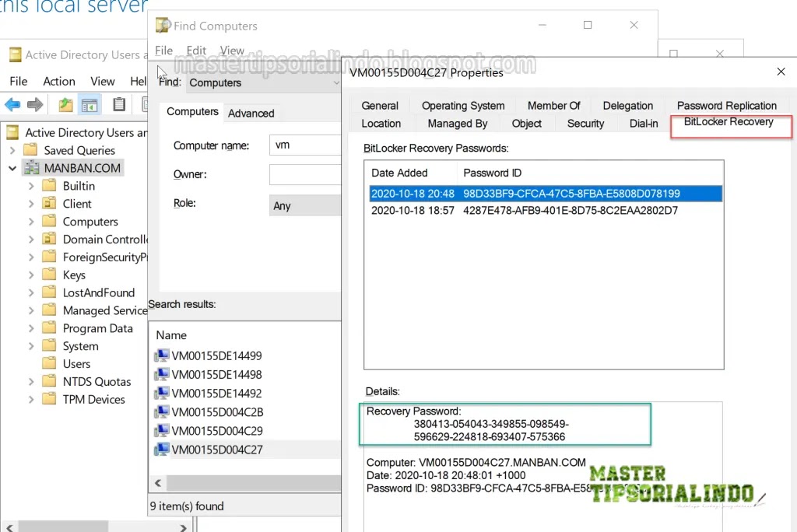This screenshot has width=797, height=532.
Task: Open the Action menu
Action: (59, 82)
